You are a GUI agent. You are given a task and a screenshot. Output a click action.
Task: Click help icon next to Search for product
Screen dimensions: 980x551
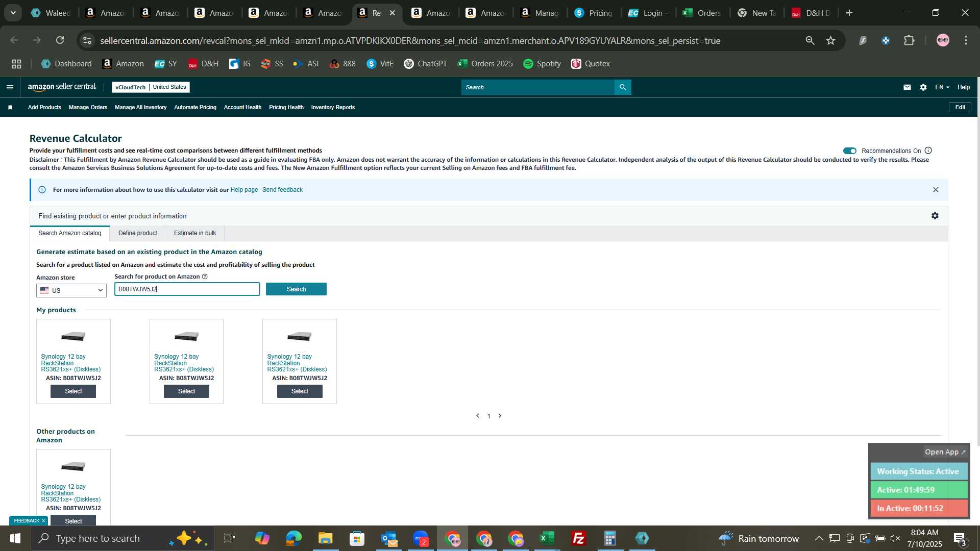click(x=205, y=277)
